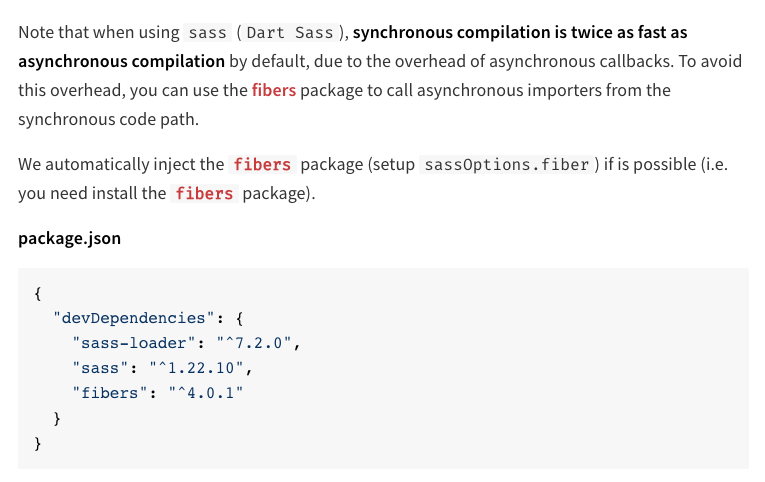Click fibers code after 'inject the'
Screen dimensions: 765x482
pyautogui.click(x=262, y=164)
